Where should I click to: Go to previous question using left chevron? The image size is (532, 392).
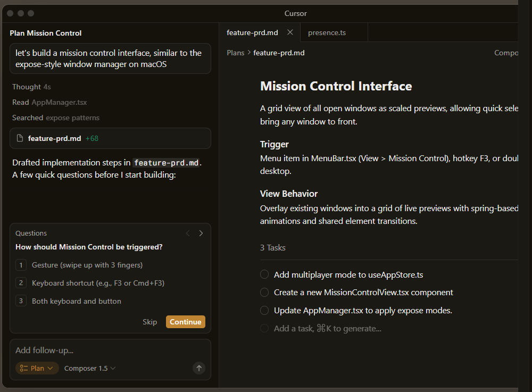click(187, 233)
